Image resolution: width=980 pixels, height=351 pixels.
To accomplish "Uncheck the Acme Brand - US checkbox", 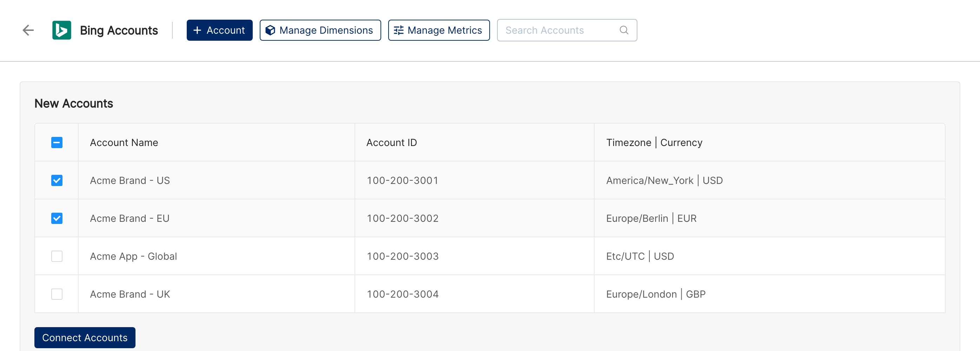I will point(57,180).
